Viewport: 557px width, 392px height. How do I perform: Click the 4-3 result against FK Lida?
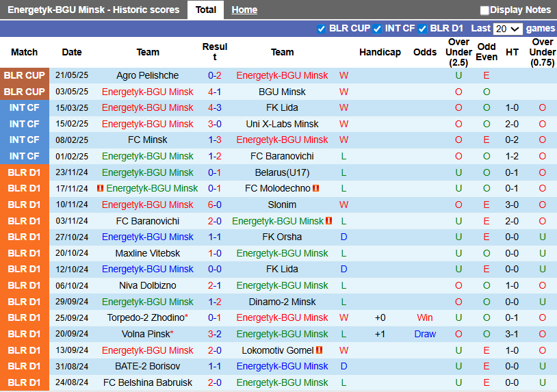coord(215,107)
